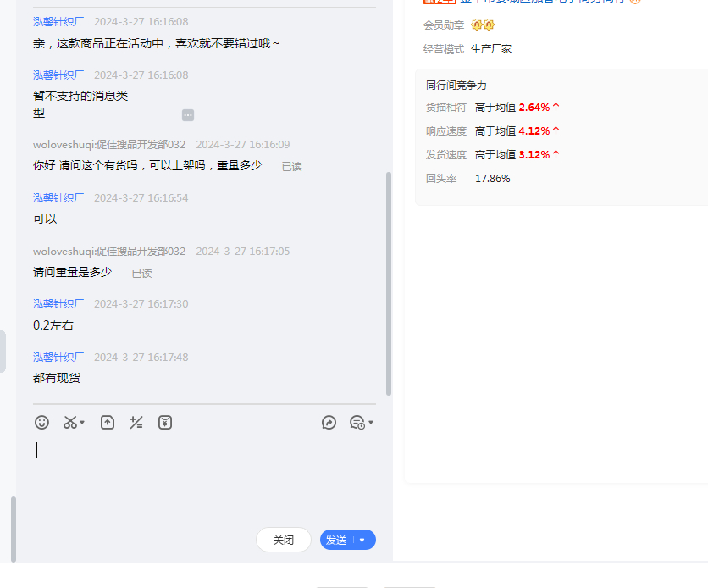Click the scissors screenshot tool icon
Screen dimensions: 708x588
70,422
